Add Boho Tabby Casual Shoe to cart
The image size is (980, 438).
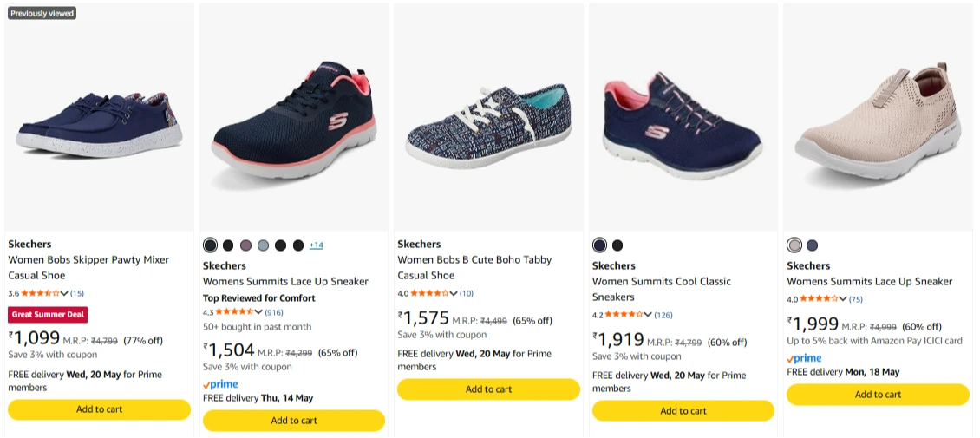coord(489,389)
